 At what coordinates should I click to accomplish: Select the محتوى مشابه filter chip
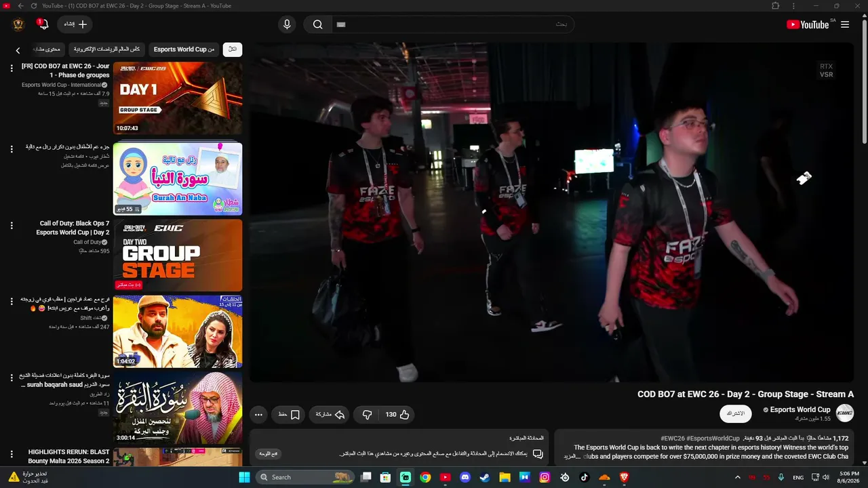pyautogui.click(x=47, y=49)
